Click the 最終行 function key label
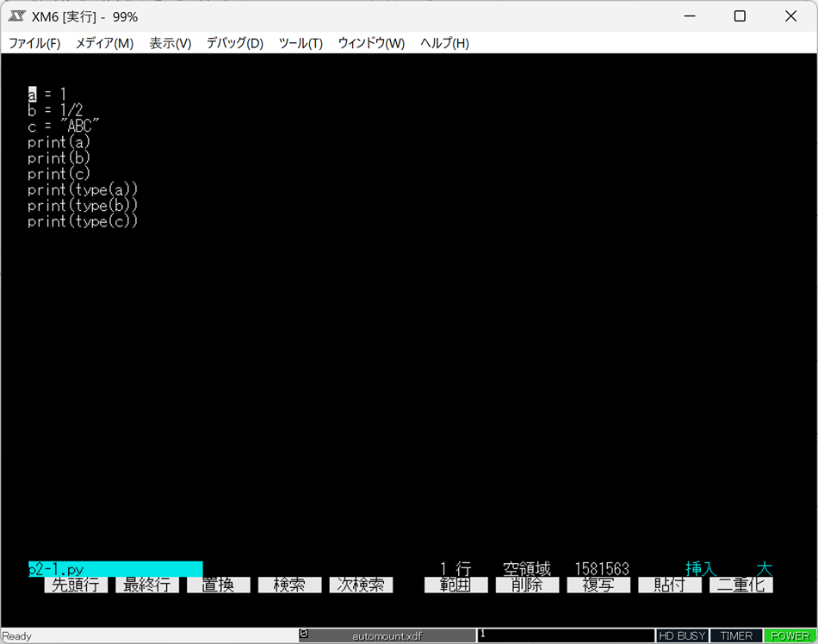The width and height of the screenshot is (818, 644). 147,585
